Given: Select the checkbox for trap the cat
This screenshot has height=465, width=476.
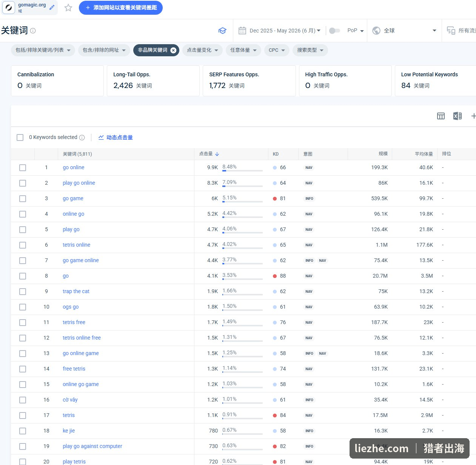Looking at the screenshot, I should click(23, 292).
